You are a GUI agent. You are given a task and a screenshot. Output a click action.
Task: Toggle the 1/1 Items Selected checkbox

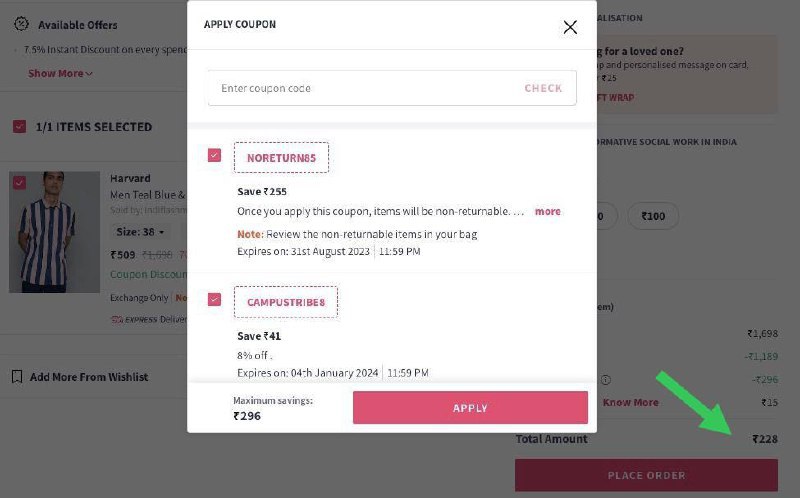coord(19,127)
